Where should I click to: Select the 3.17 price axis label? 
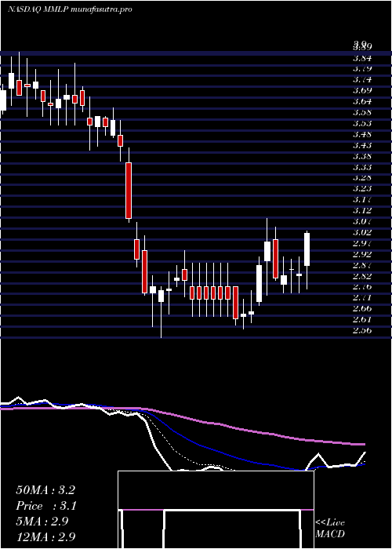coord(362,199)
